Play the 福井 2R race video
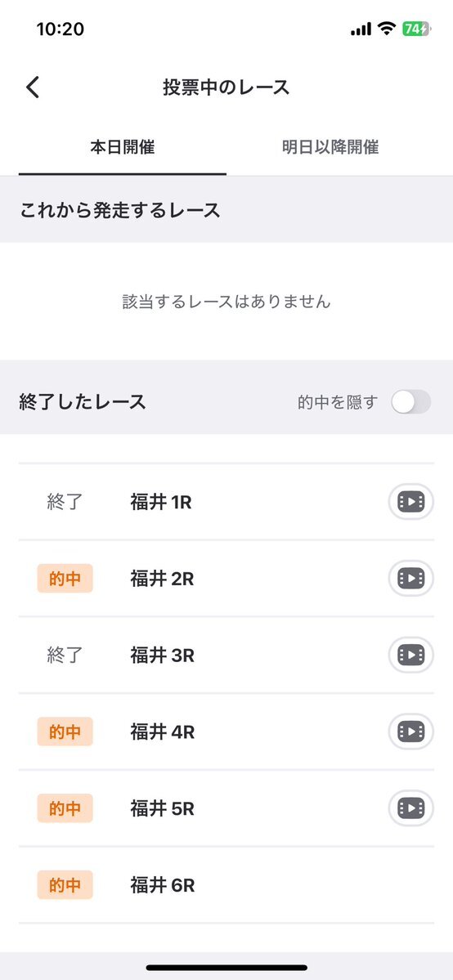This screenshot has width=453, height=980. [x=411, y=578]
